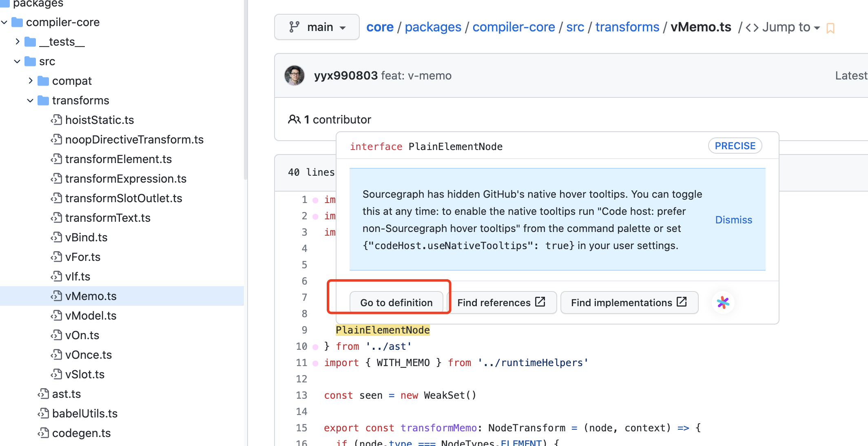Click the bookmark icon next to Jump to
This screenshot has width=868, height=446.
830,28
